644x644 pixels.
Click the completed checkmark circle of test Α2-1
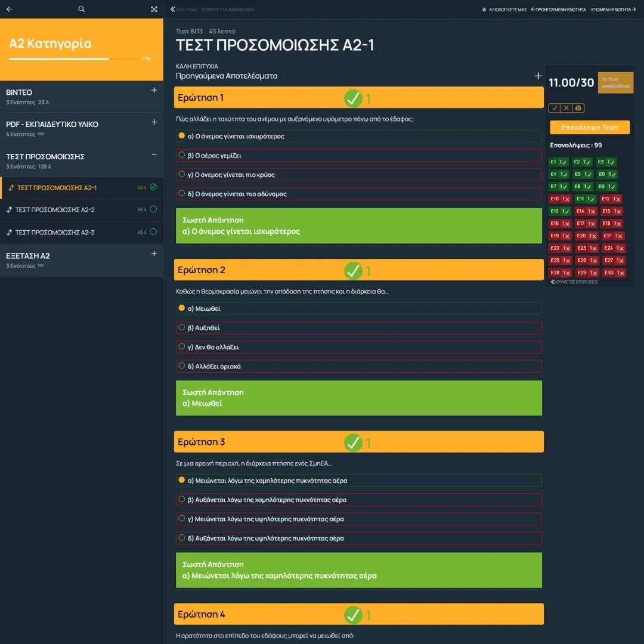(x=153, y=187)
